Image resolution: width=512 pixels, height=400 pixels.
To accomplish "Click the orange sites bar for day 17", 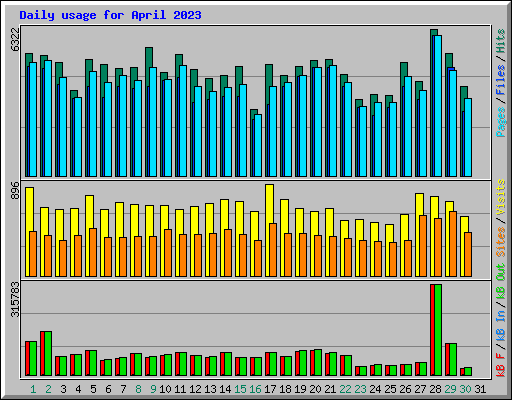I will coord(273,250).
